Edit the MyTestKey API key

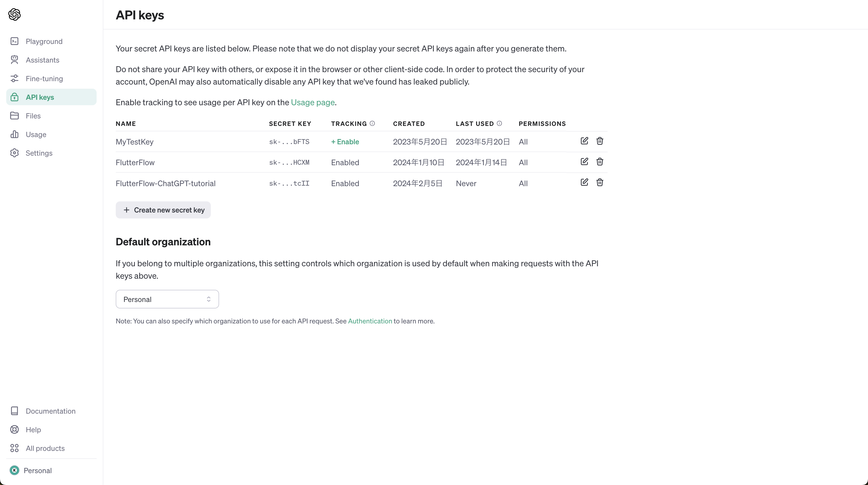584,141
